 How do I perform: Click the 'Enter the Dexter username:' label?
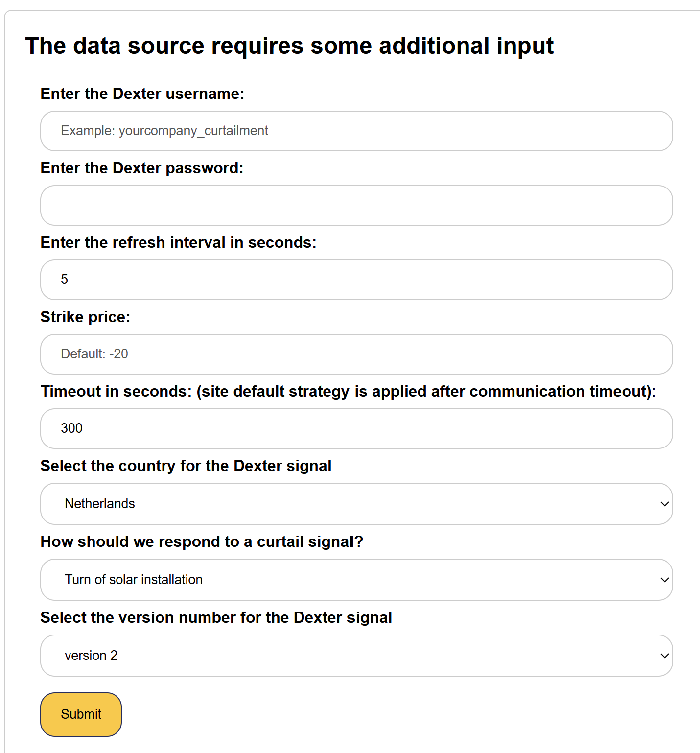click(142, 94)
